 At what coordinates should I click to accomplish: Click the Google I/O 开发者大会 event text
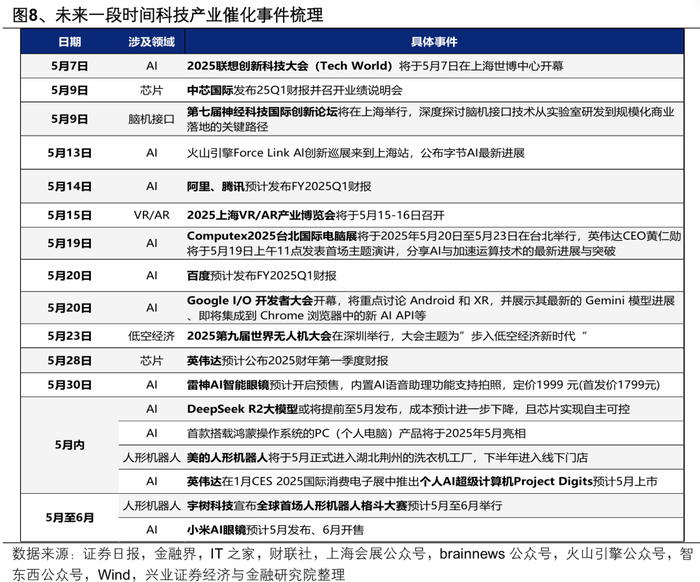click(x=250, y=300)
